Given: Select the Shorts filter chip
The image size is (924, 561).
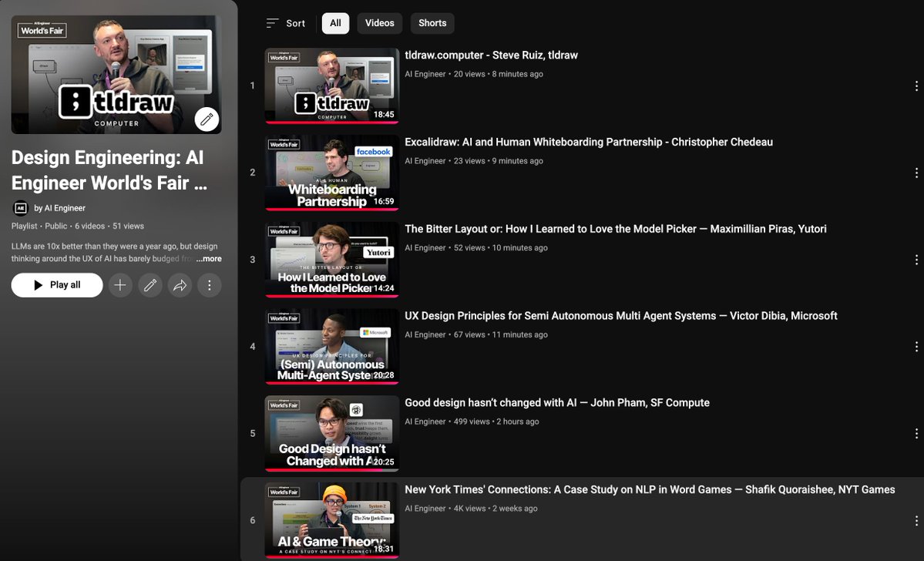Looking at the screenshot, I should click(x=432, y=23).
